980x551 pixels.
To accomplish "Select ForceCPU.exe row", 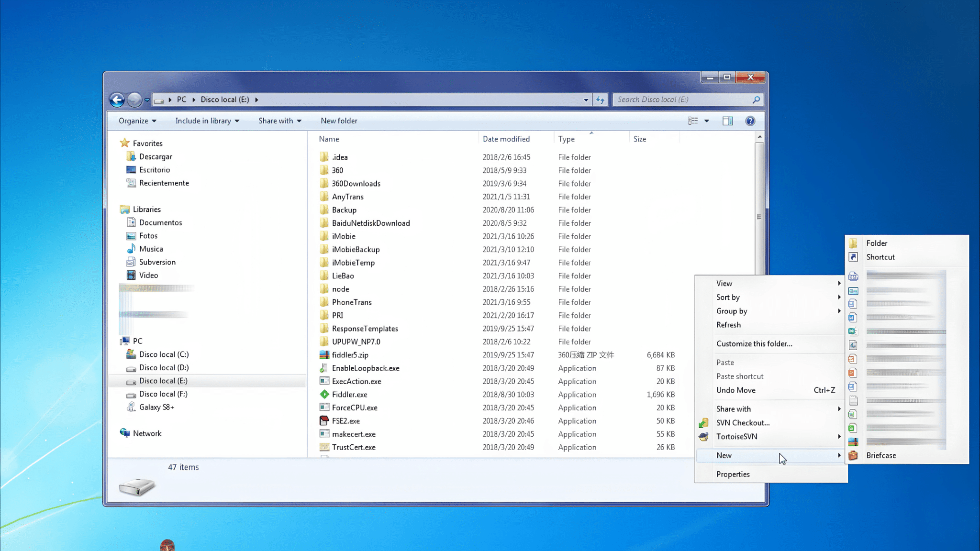I will point(498,408).
